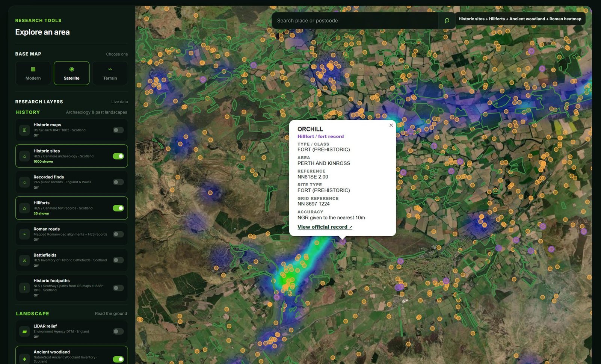Click the LiDAR relief layer icon
The height and width of the screenshot is (364, 601).
point(25,332)
